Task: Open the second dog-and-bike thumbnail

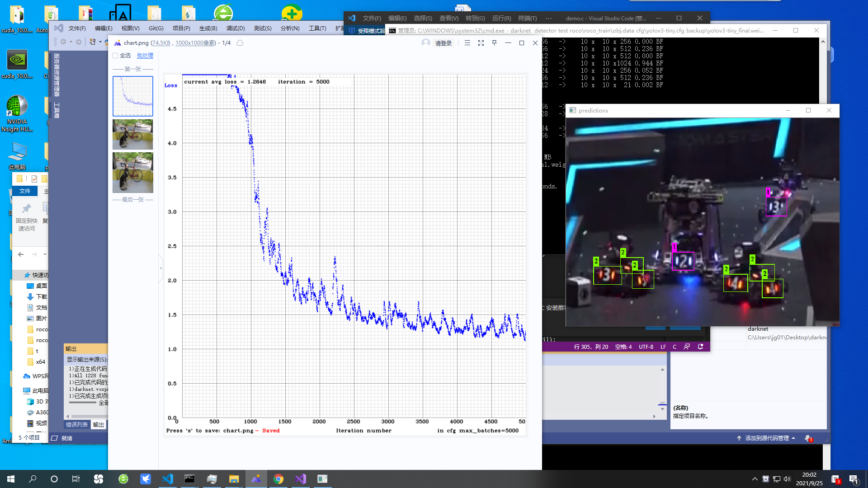Action: [133, 134]
